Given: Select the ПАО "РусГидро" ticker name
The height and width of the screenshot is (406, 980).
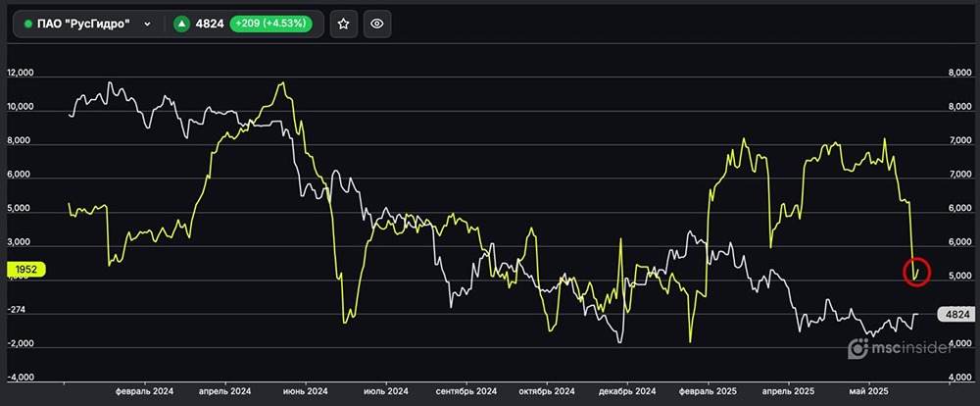Looking at the screenshot, I should coord(83,25).
